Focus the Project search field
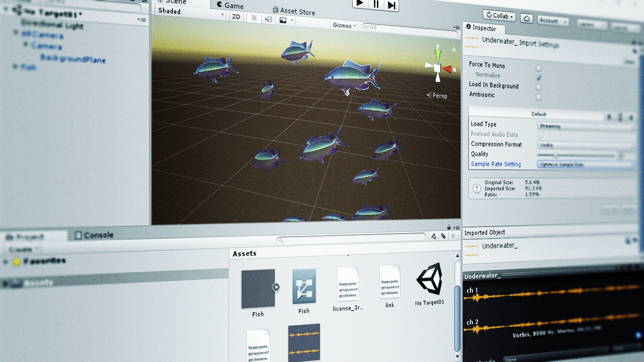Viewport: 644px width, 362px height. 352,240
